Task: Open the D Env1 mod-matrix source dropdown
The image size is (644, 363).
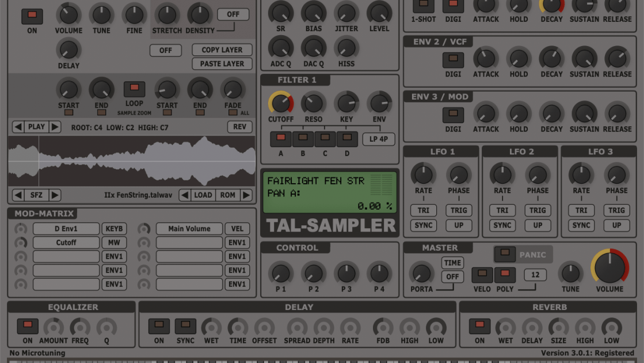Action: click(x=66, y=229)
